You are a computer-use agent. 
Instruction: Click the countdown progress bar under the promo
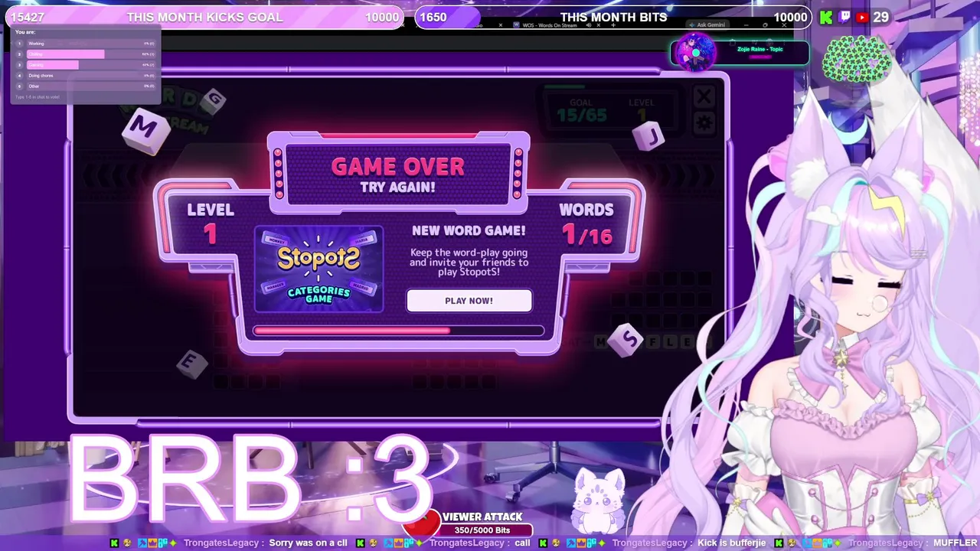pyautogui.click(x=398, y=331)
